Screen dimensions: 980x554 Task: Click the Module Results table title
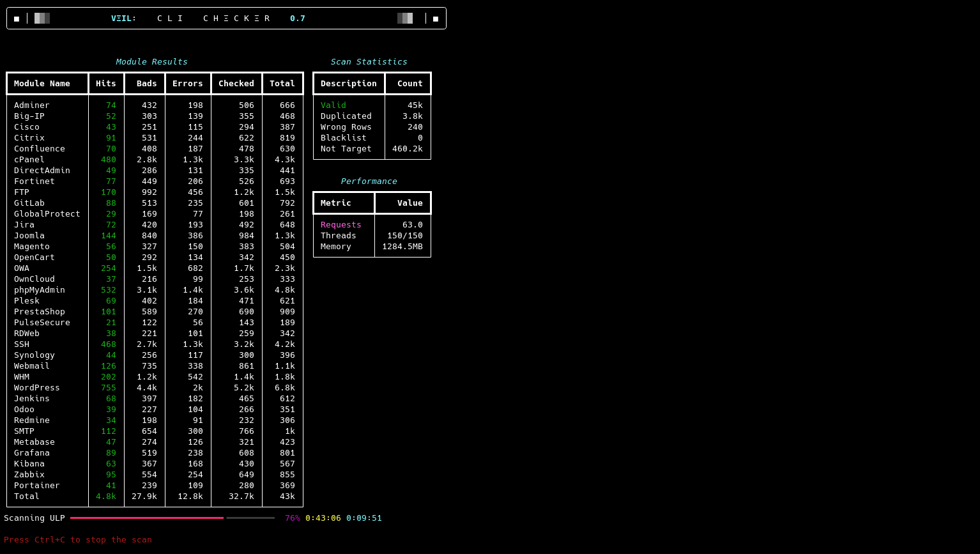point(152,62)
